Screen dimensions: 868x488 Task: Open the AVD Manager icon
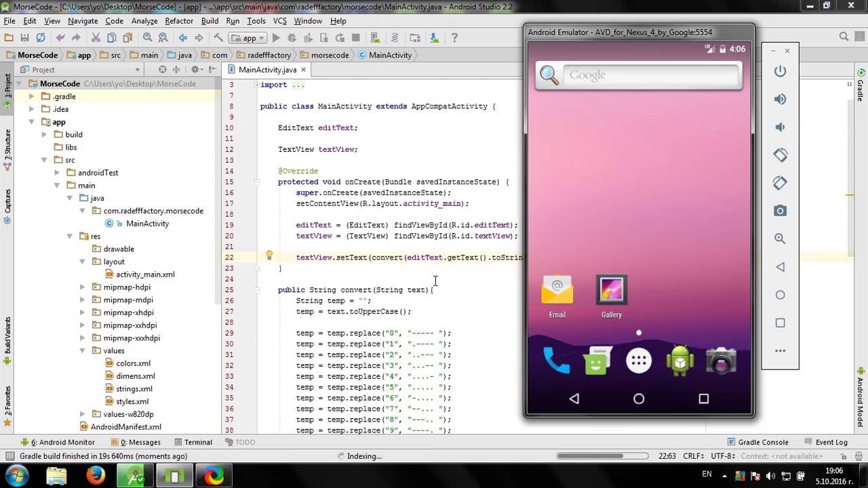pyautogui.click(x=375, y=38)
